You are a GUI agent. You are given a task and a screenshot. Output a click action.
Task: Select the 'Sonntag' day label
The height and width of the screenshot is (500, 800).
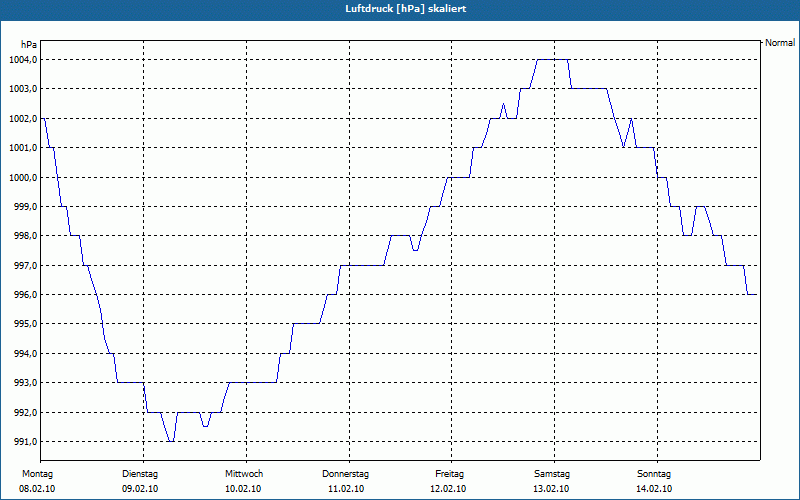click(654, 474)
